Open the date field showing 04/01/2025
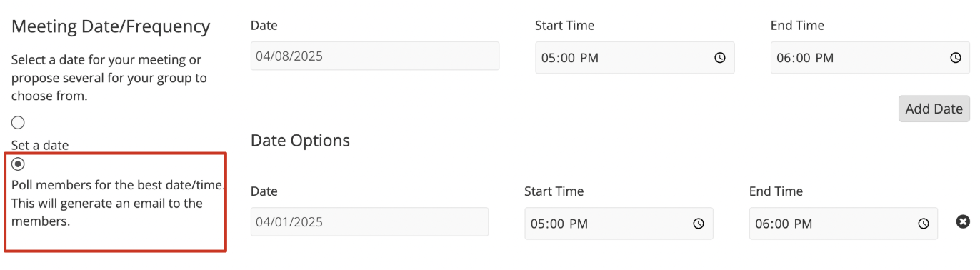The width and height of the screenshot is (980, 270). (369, 221)
